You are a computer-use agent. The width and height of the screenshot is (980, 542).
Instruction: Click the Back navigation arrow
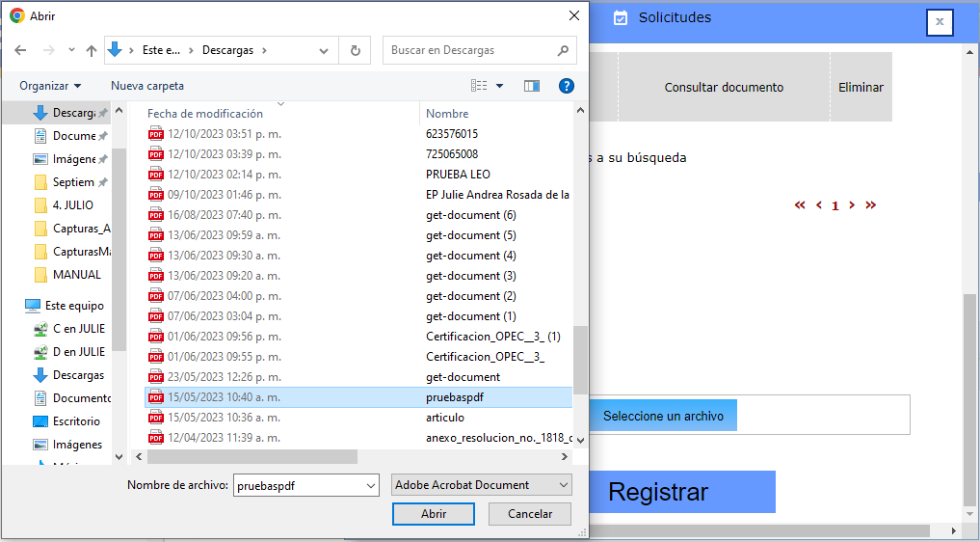coord(20,50)
